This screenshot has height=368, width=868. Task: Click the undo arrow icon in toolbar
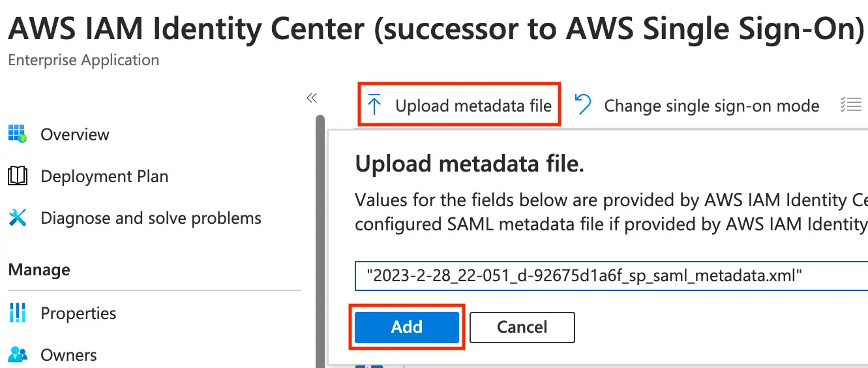[x=583, y=105]
